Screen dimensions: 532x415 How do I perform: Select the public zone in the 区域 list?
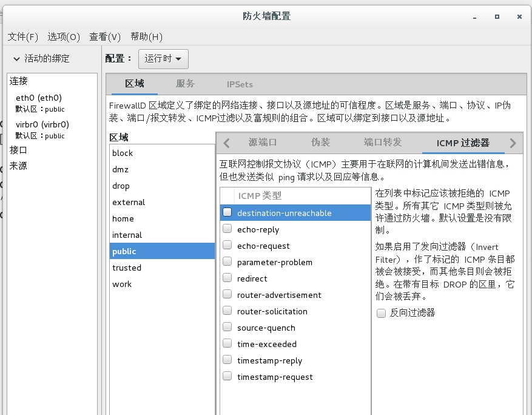point(162,251)
